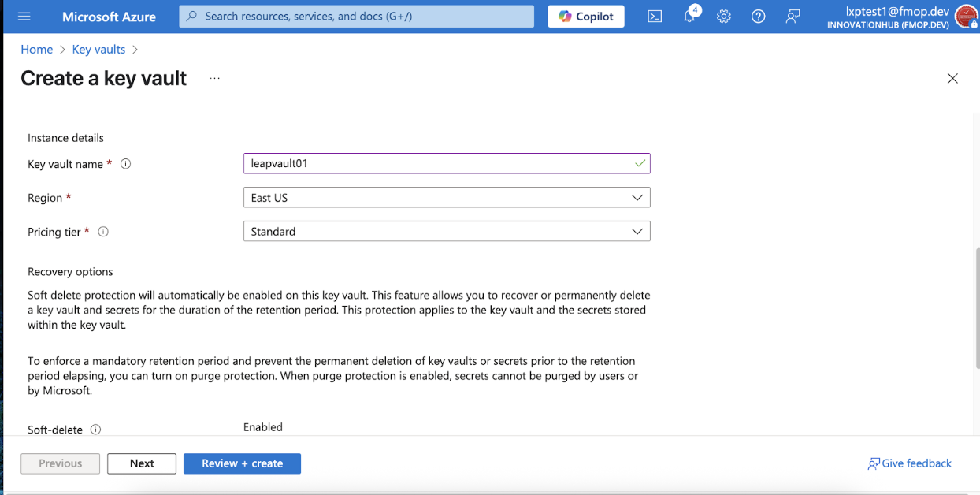Click the Review + create button

pyautogui.click(x=242, y=463)
